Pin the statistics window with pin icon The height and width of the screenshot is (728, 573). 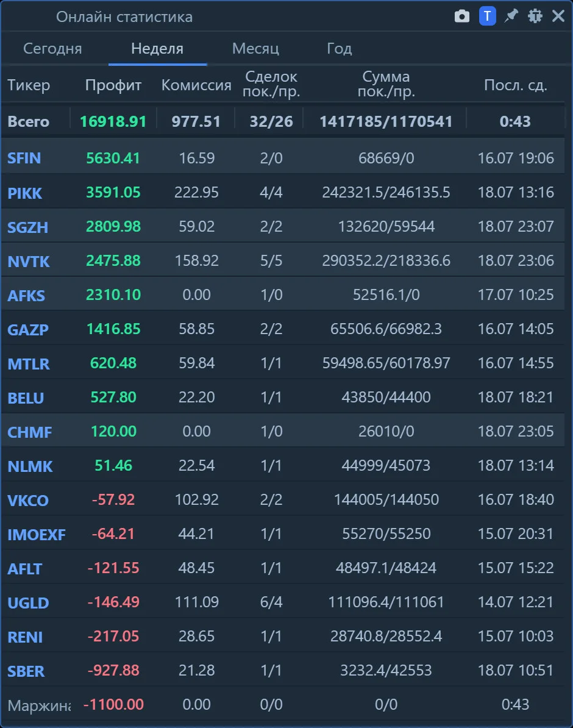(x=511, y=16)
